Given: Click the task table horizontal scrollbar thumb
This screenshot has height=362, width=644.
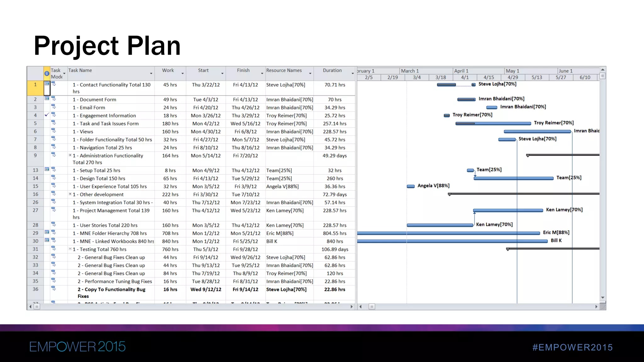Looking at the screenshot, I should pyautogui.click(x=37, y=307).
